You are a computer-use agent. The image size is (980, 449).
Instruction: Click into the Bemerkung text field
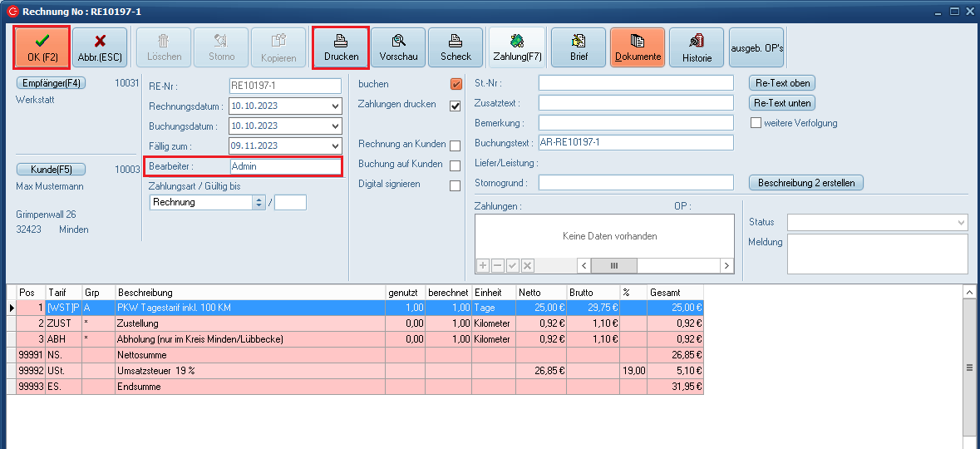636,123
